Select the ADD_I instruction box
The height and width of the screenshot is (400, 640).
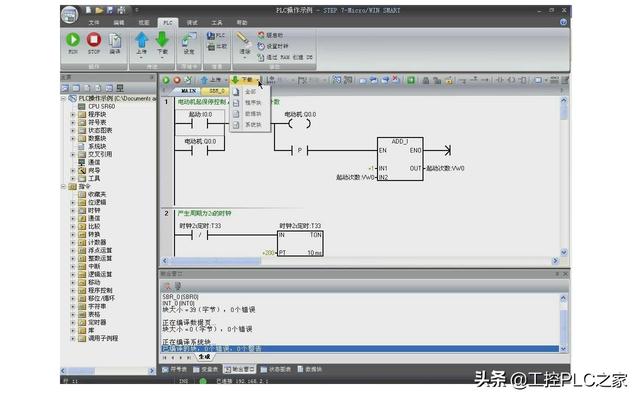click(400, 159)
